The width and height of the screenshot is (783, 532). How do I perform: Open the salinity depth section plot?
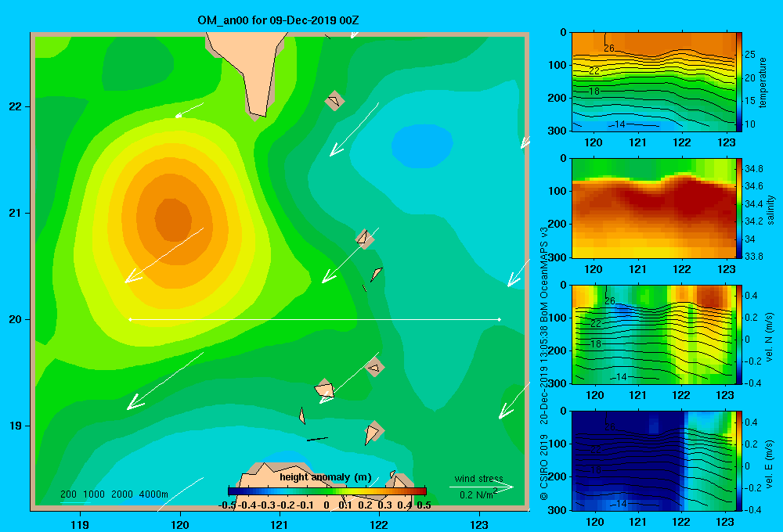[x=653, y=209]
